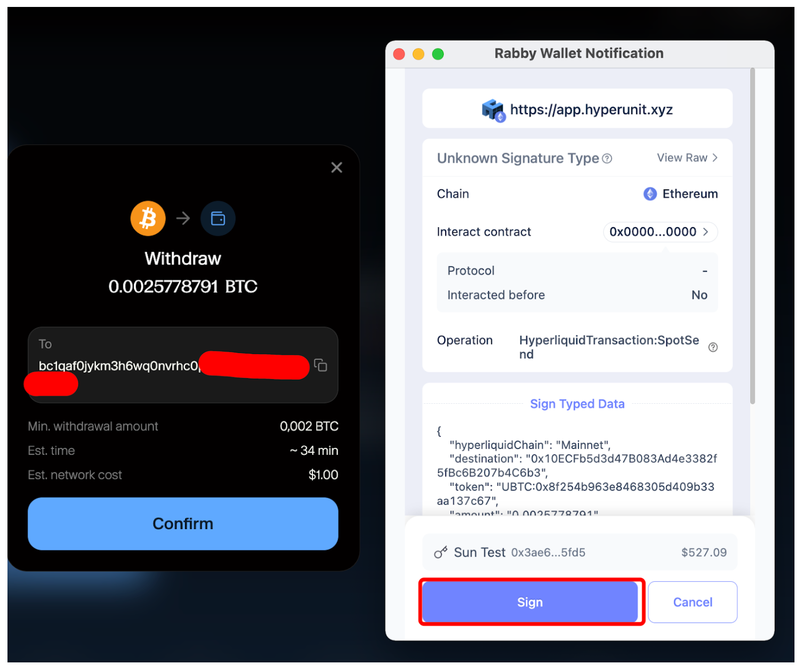The width and height of the screenshot is (803, 672).
Task: Copy the BTC withdrawal address
Action: 320,365
